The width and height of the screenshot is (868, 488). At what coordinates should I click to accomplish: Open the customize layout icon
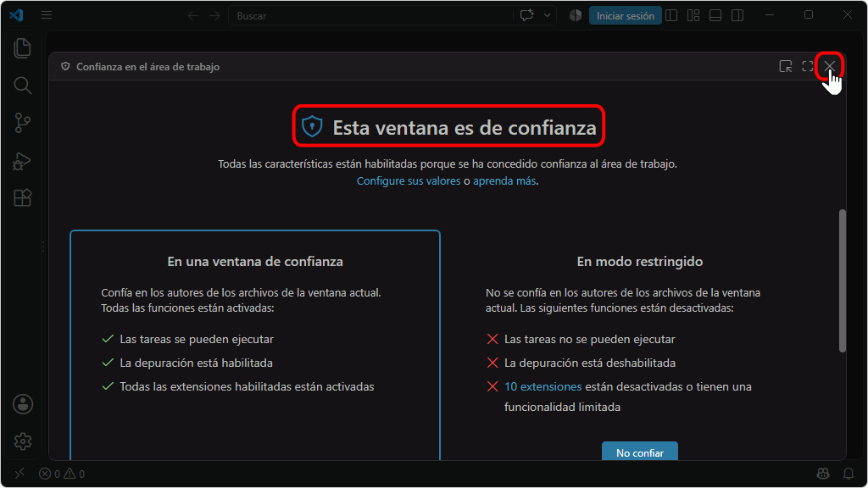pyautogui.click(x=693, y=15)
